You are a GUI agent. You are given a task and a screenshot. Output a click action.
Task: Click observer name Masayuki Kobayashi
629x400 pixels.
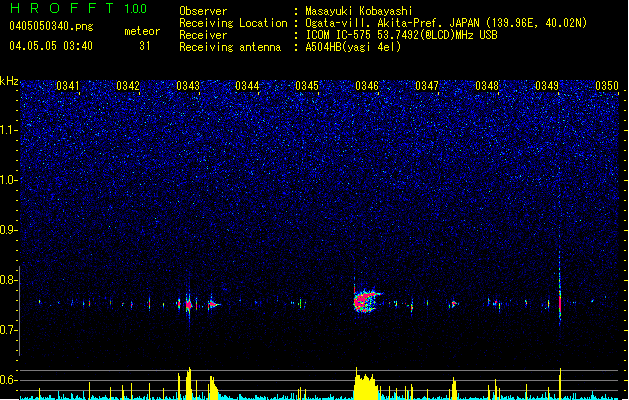coord(359,11)
